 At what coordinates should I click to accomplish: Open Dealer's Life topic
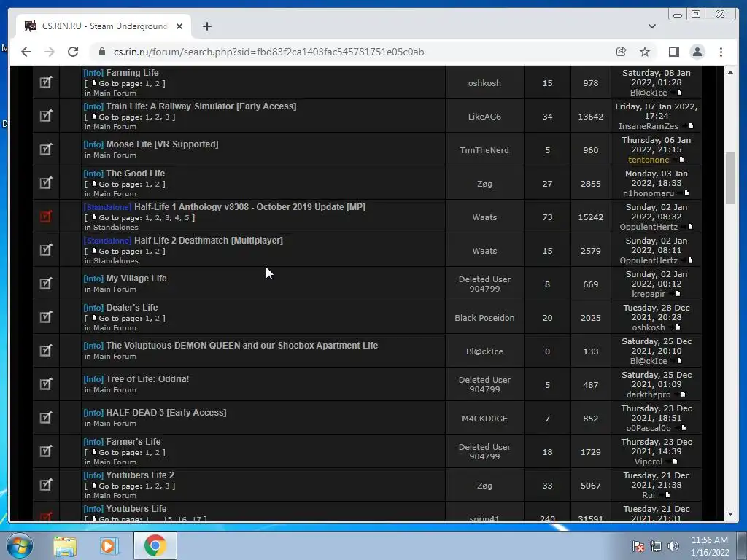click(131, 308)
